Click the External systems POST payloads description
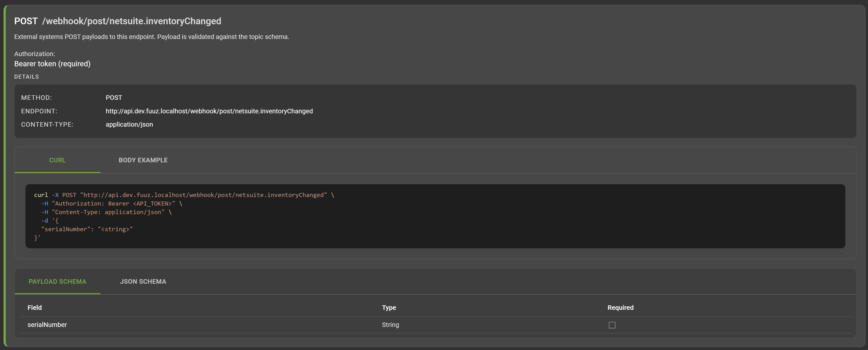Viewport: 868px width, 350px height. click(151, 37)
